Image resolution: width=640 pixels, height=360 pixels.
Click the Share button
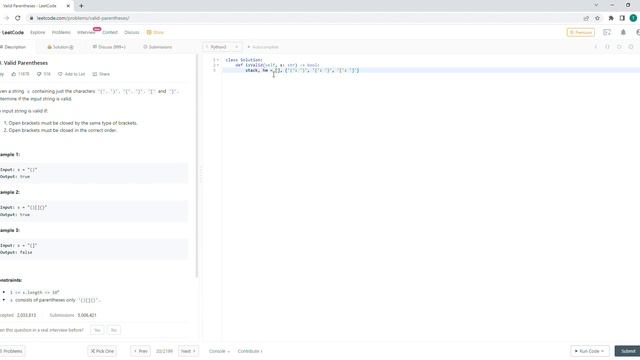pos(101,74)
